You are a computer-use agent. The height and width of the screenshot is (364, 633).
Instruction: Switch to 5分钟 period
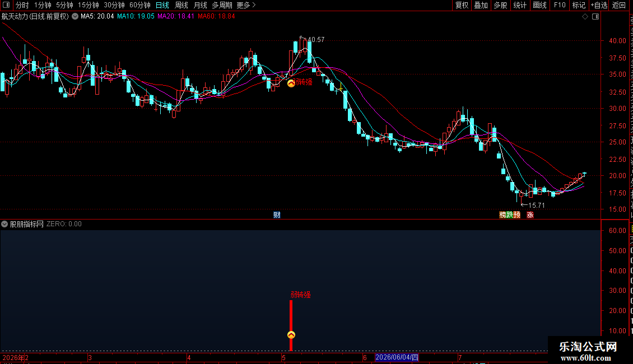(64, 5)
